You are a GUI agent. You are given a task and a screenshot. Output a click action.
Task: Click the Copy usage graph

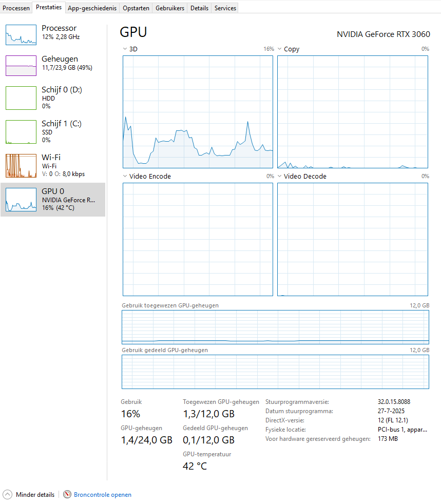353,112
